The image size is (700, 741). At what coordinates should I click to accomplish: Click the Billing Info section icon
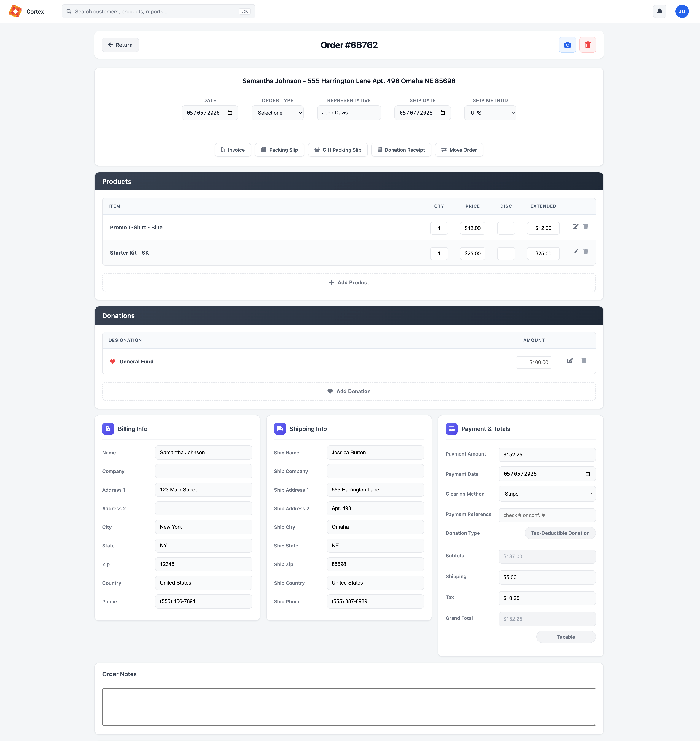108,429
